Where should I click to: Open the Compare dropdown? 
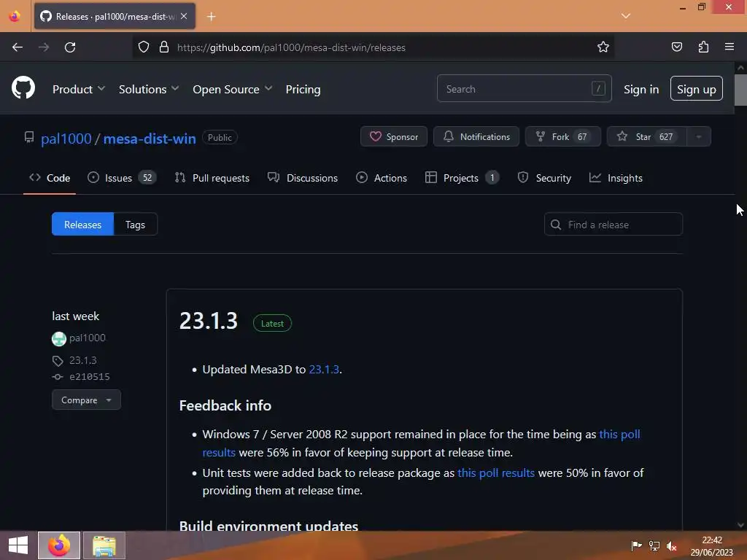click(86, 400)
